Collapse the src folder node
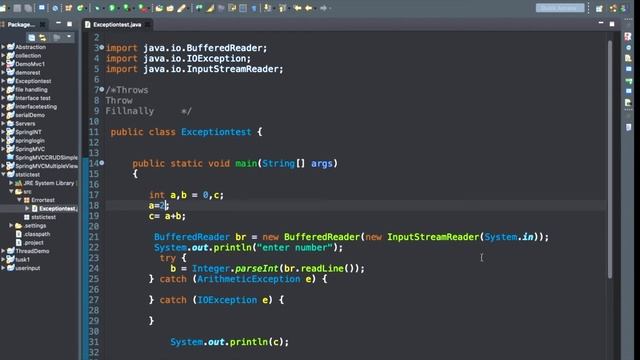This screenshot has height=360, width=640. (x=11, y=191)
